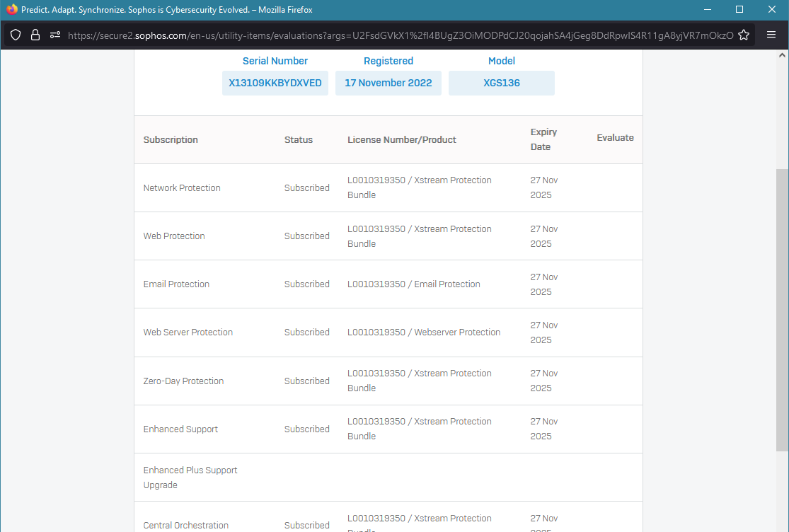Click the registered date 17 November 2022
The image size is (789, 532).
[388, 83]
